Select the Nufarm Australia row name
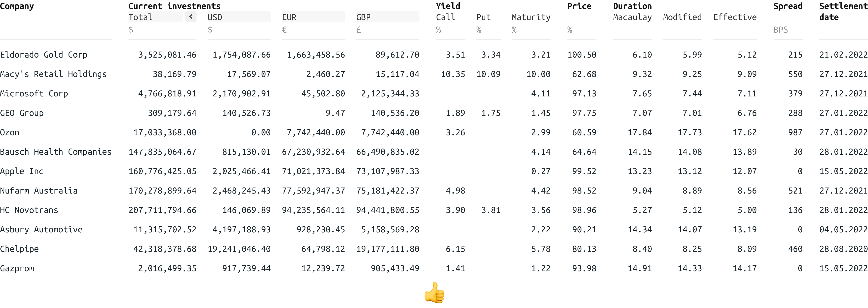 point(39,191)
